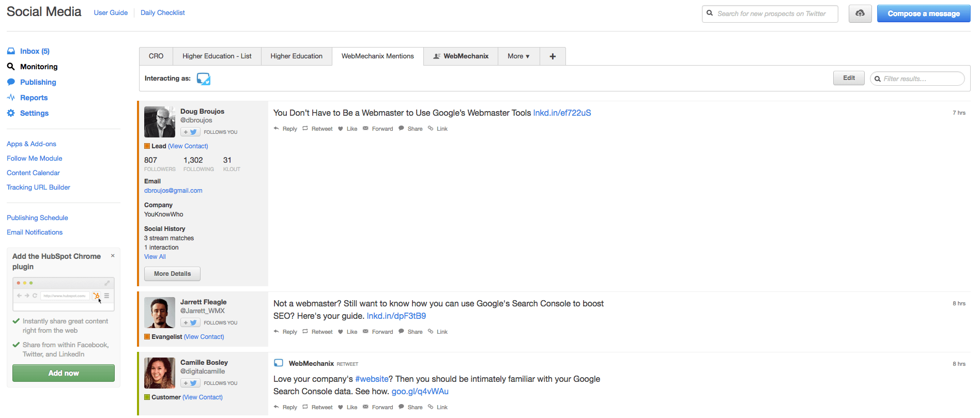Like Jarrett Fleagle tweet
The image size is (980, 418).
[x=347, y=332]
